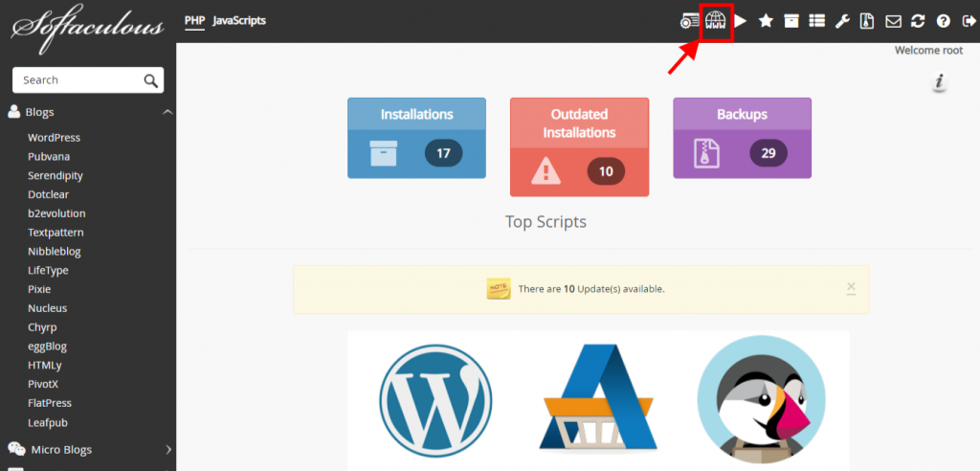Screen dimensions: 980x471
Task: Click the WordPress logo in Top Scripts
Action: [x=435, y=400]
